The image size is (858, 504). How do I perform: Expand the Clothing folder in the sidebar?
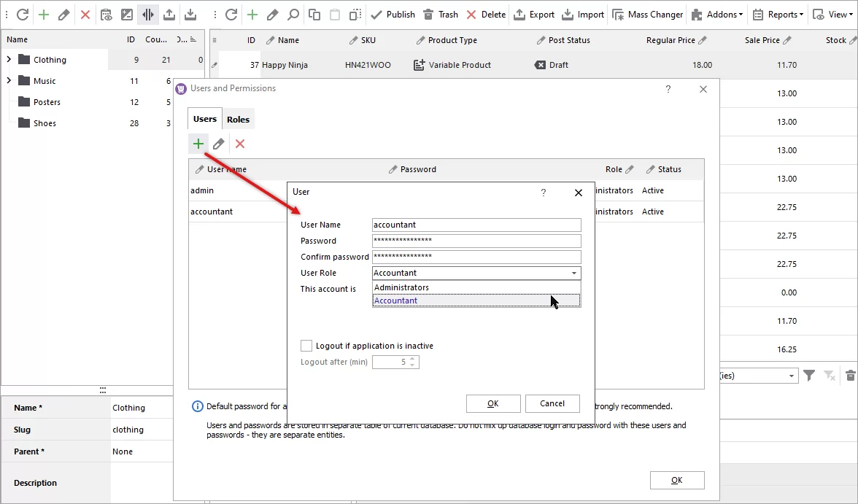[x=8, y=59]
